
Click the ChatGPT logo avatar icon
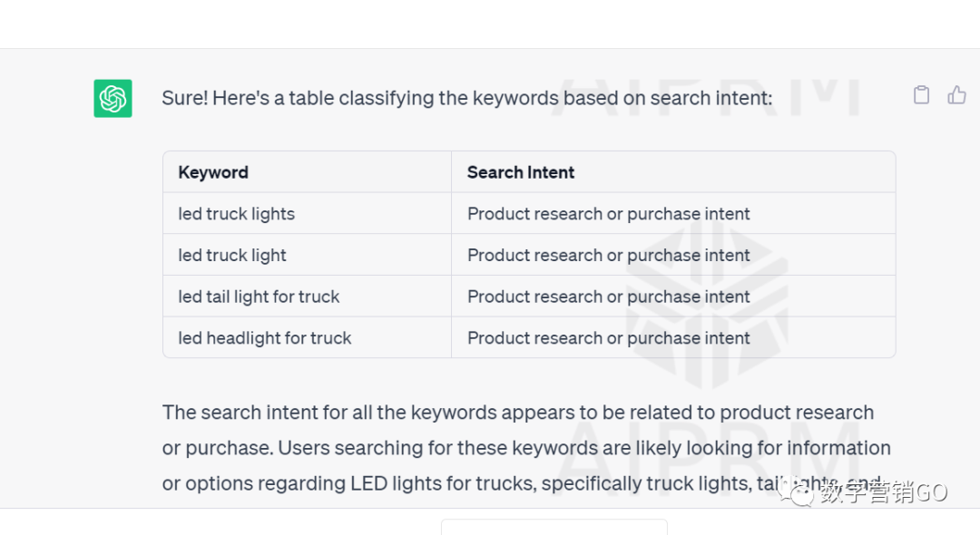click(x=113, y=98)
